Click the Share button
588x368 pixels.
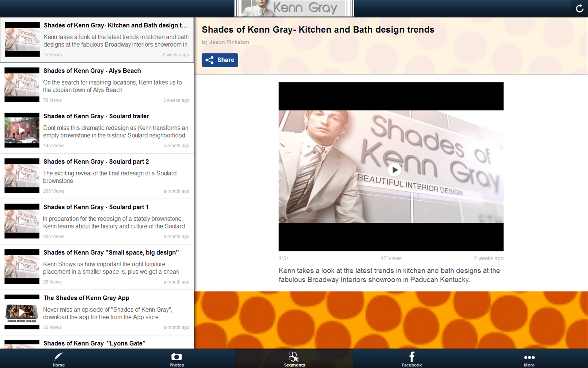tap(220, 60)
